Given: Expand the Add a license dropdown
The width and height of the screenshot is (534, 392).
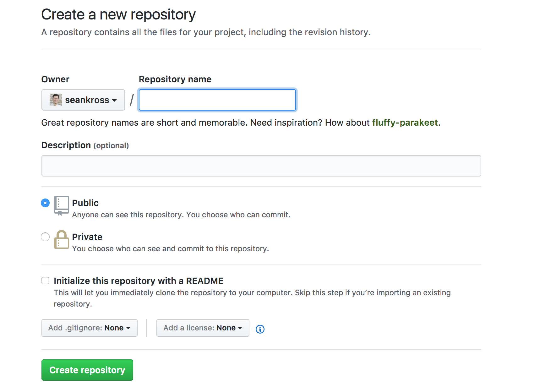Looking at the screenshot, I should pos(203,328).
